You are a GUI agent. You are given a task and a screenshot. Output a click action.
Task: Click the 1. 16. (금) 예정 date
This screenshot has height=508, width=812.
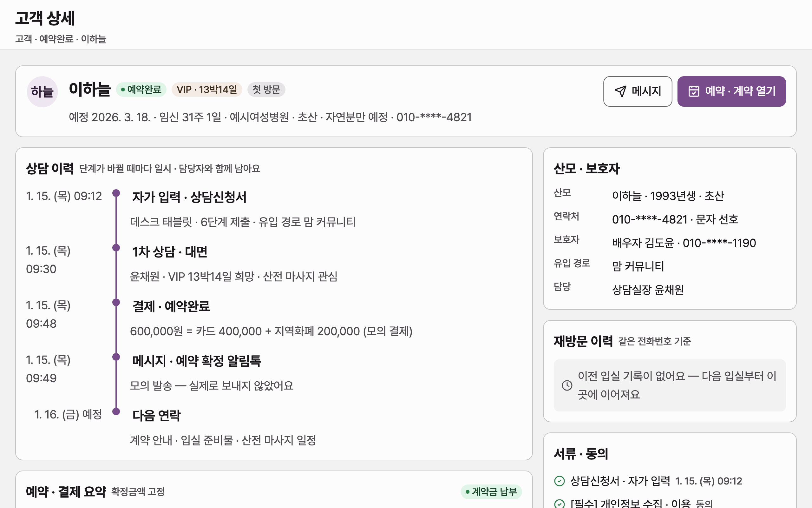[68, 415]
